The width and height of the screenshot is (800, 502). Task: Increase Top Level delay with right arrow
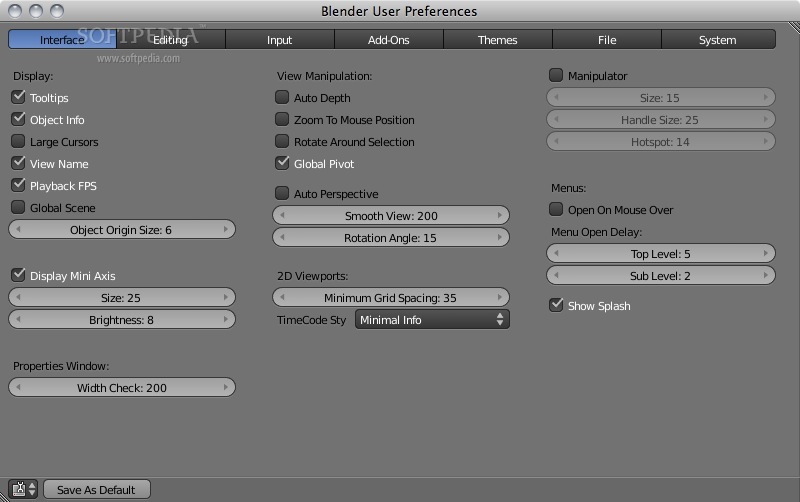(x=766, y=254)
